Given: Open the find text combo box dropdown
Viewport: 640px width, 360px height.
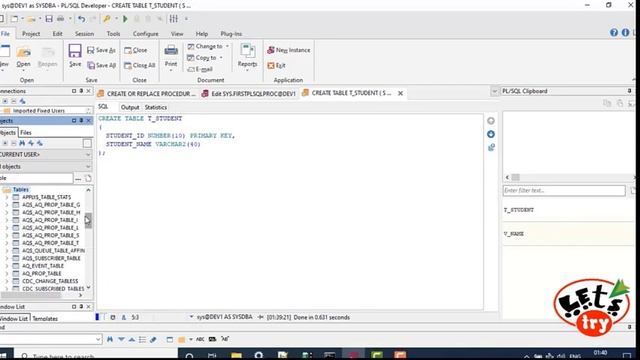Looking at the screenshot, I should (98, 339).
